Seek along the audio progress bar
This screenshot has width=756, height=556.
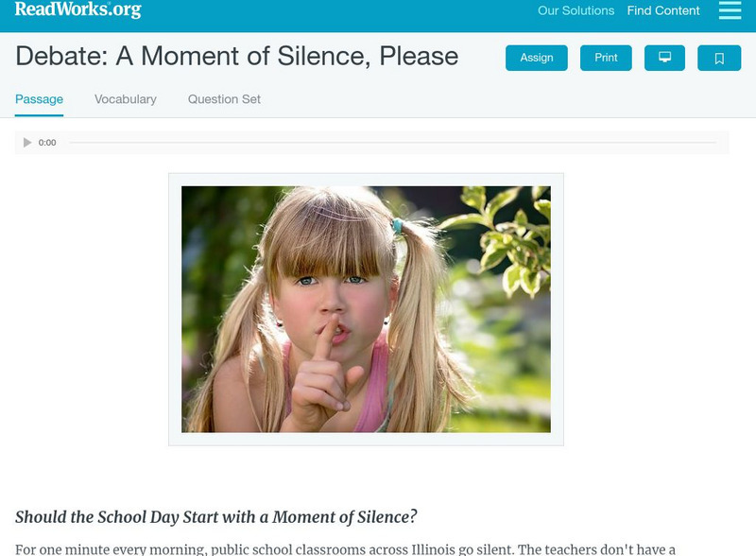pos(392,143)
